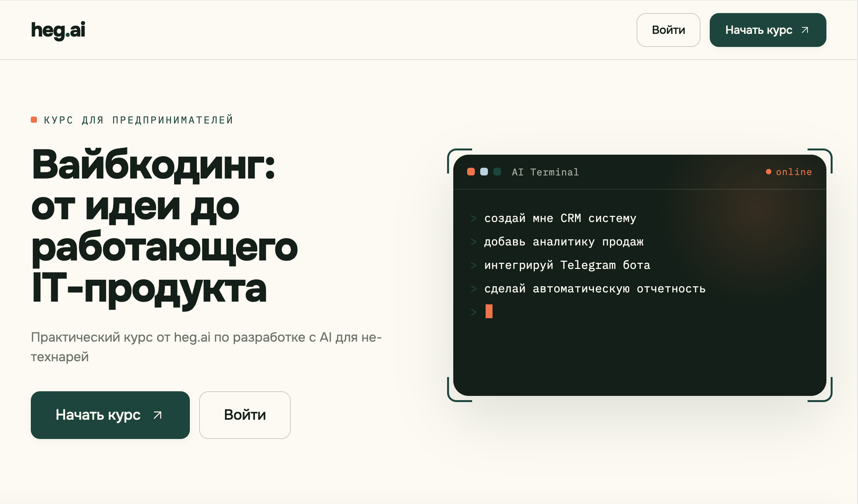Click the hero Войти button

coord(245,415)
